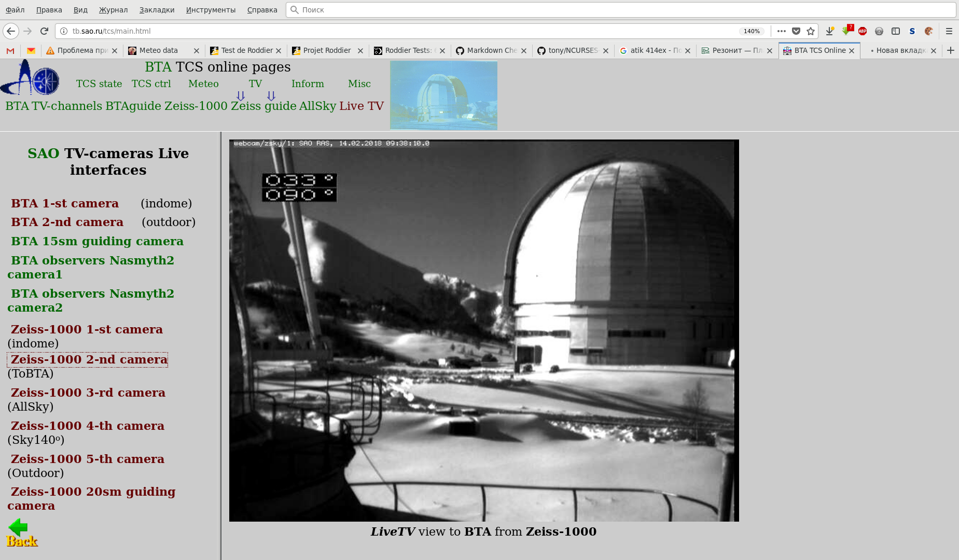This screenshot has height=560, width=959.
Task: Switch to pinned Gmail tab
Action: (x=10, y=50)
